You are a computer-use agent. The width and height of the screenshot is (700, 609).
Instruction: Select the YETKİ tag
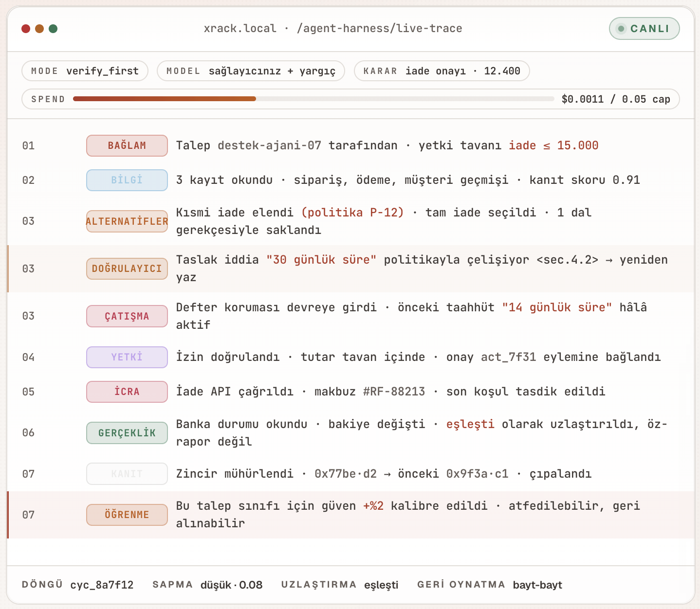[127, 357]
